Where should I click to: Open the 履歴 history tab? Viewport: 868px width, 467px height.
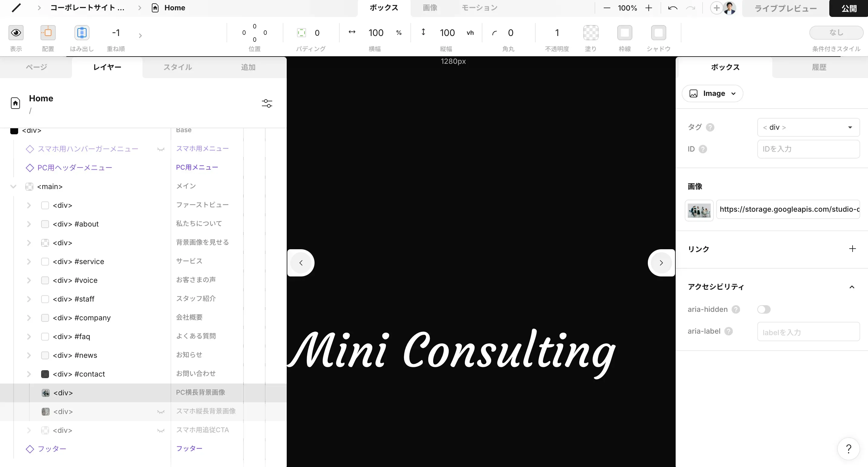[x=819, y=67]
